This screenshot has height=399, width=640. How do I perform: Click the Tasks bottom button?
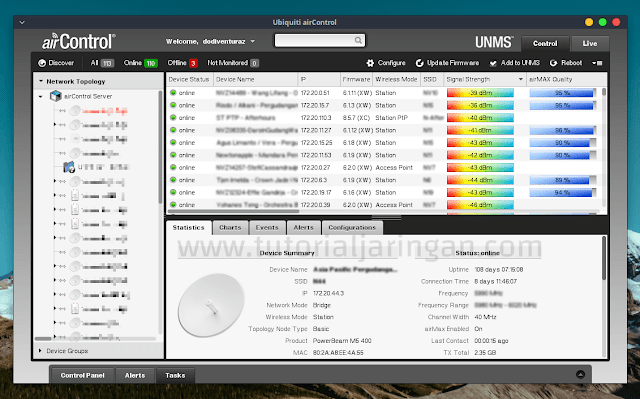pos(176,375)
